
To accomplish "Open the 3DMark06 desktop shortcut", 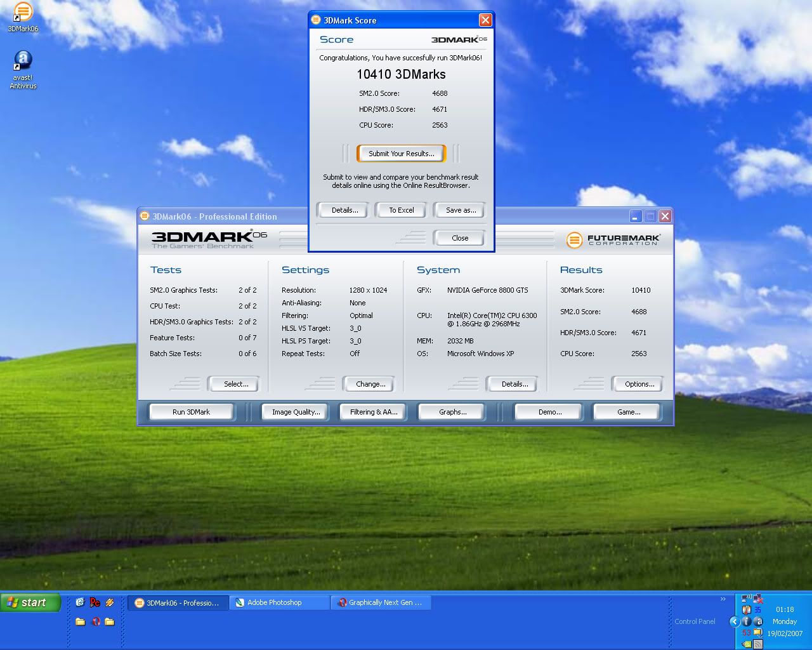I will click(23, 14).
